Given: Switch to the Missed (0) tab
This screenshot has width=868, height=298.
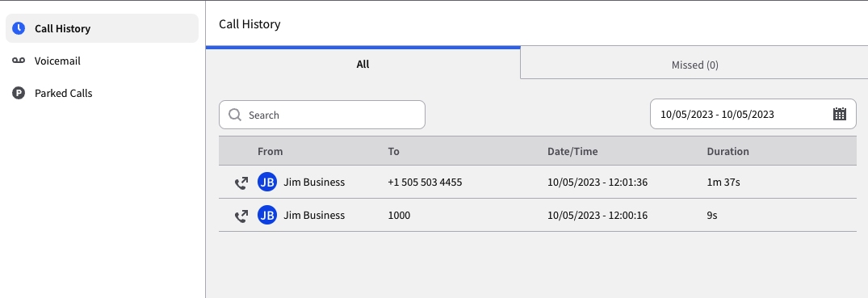Looking at the screenshot, I should [694, 65].
